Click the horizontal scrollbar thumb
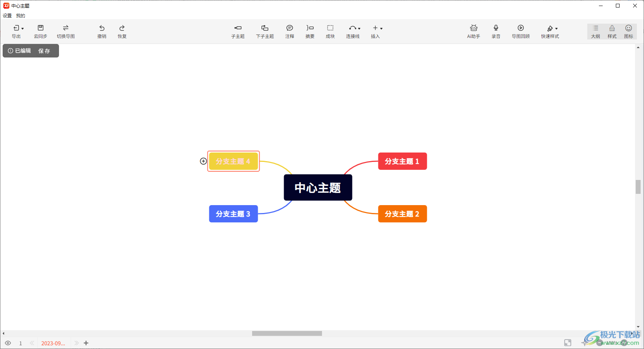The height and width of the screenshot is (349, 644). tap(287, 333)
